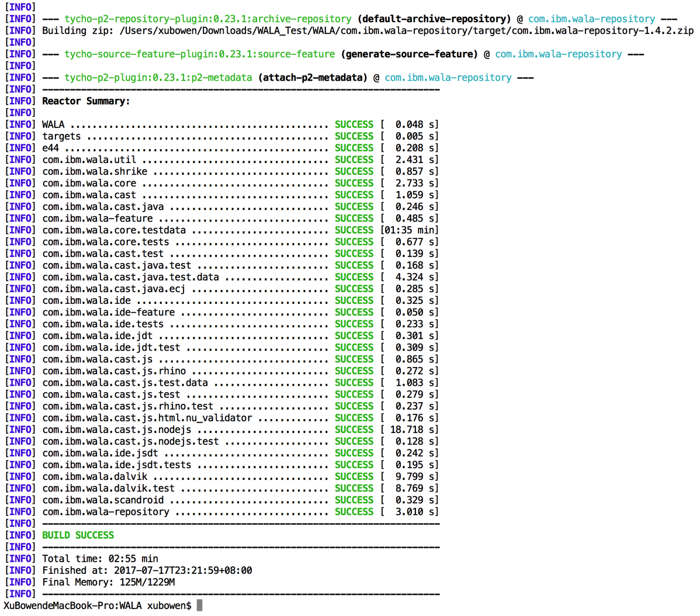Click the "com.ibm.wala.ide.tests" module name
This screenshot has width=700, height=616.
click(103, 324)
